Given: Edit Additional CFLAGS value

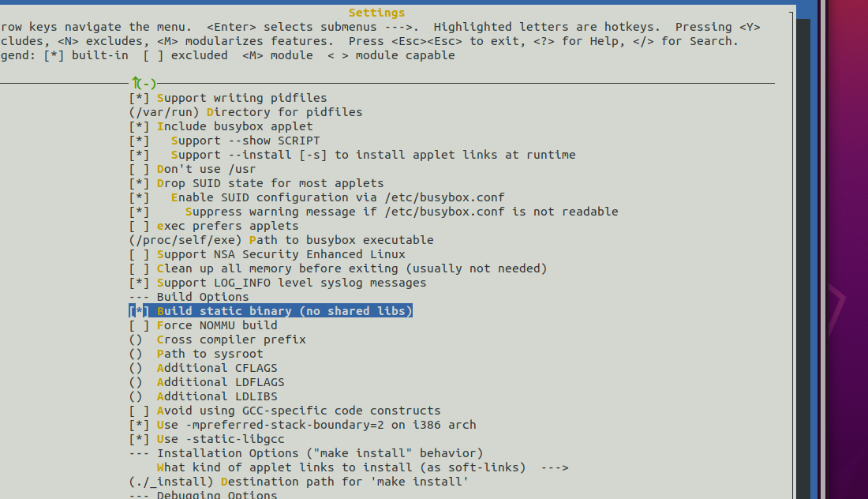Looking at the screenshot, I should click(203, 368).
